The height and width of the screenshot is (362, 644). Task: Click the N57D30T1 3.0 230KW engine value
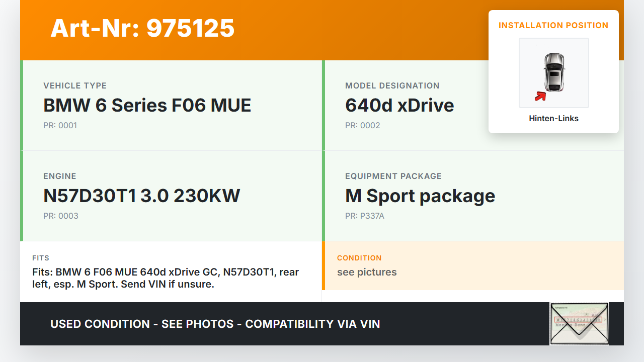coord(141,196)
